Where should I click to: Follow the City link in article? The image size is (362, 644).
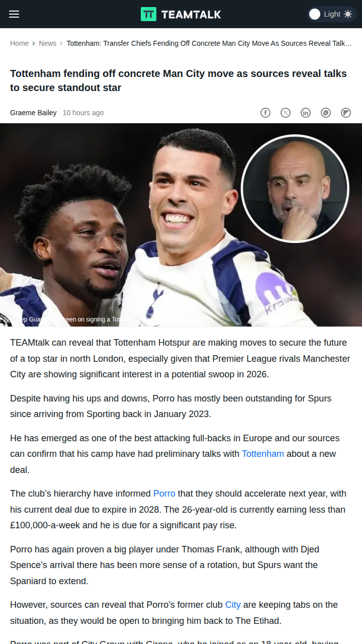233,605
